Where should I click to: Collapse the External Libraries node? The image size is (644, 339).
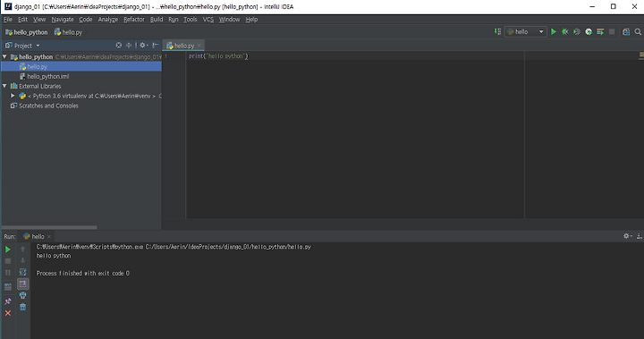(x=4, y=86)
